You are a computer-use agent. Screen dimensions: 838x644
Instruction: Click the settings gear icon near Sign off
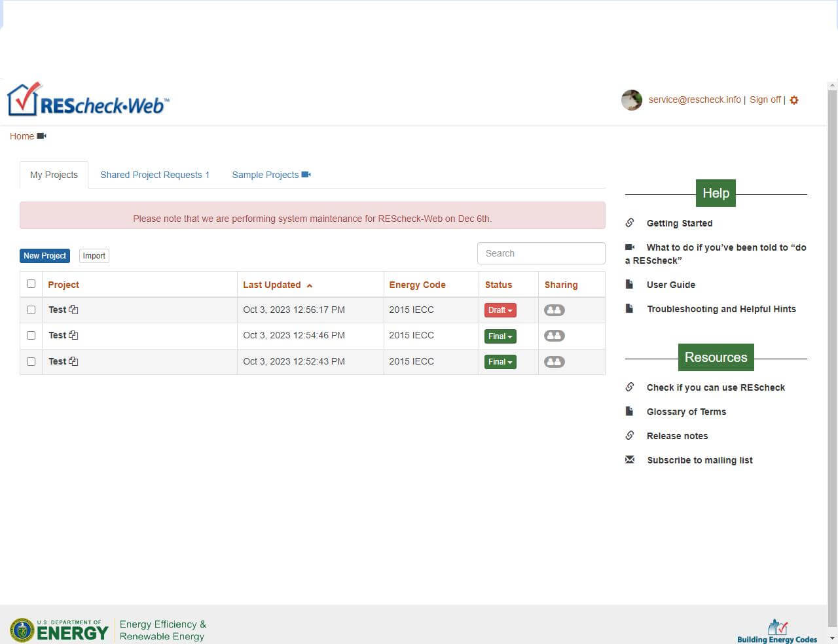point(794,100)
